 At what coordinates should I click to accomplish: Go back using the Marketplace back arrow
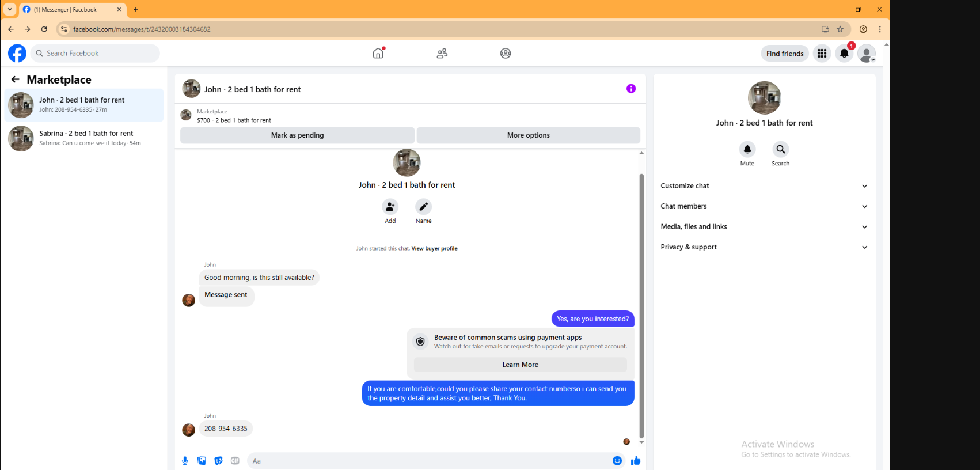click(x=16, y=79)
